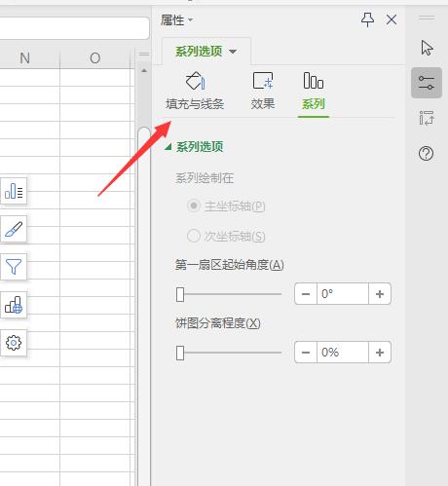The height and width of the screenshot is (486, 448).
Task: Open the chart style brush button
Action: click(x=14, y=229)
